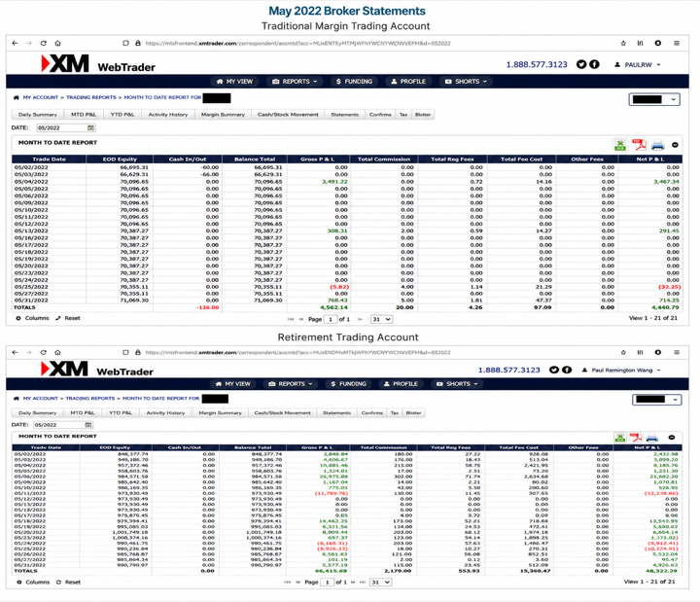Click the top browser's reload icon
The height and width of the screenshot is (602, 700).
[44, 44]
